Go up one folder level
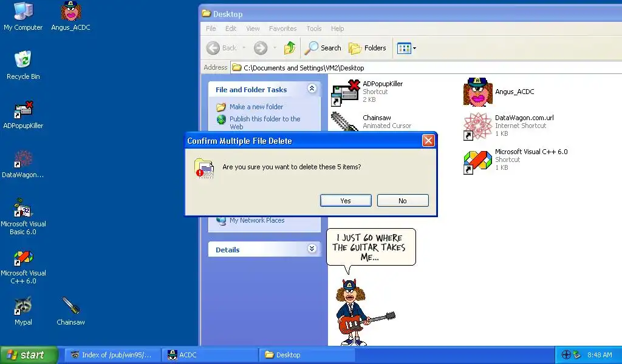This screenshot has height=364, width=622. (x=290, y=48)
